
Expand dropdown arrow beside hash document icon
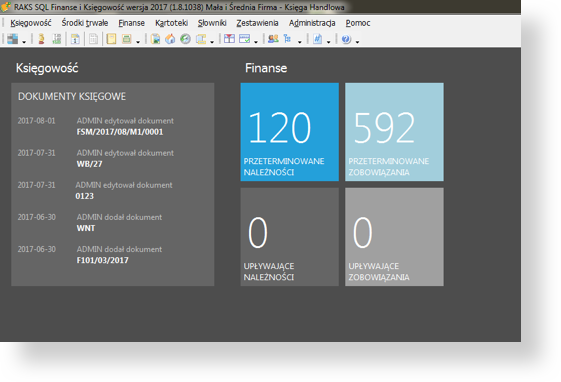click(x=328, y=42)
